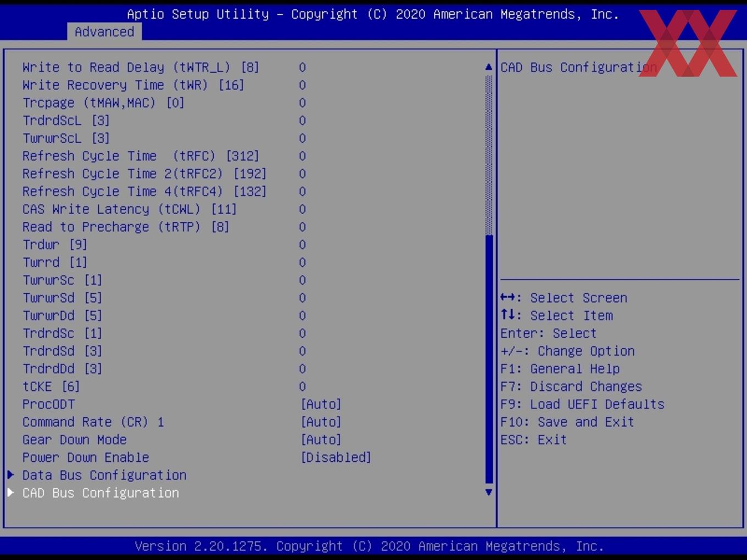Select the Command Rate (CR) [Auto] value
747x560 pixels.
click(x=321, y=422)
